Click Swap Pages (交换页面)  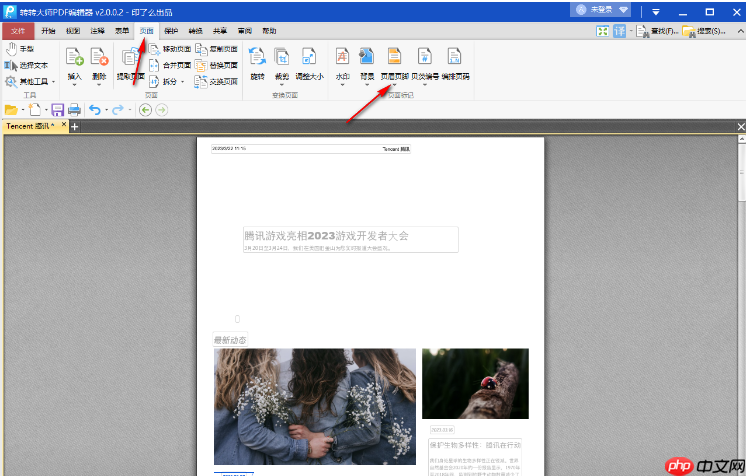coord(216,81)
